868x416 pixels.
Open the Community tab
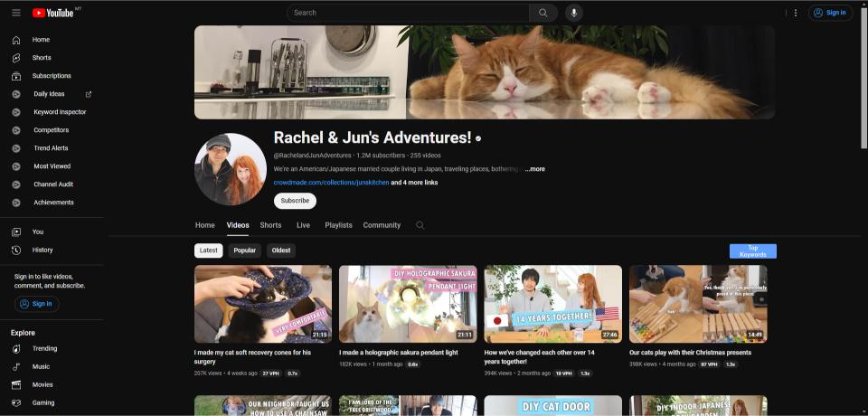click(382, 225)
